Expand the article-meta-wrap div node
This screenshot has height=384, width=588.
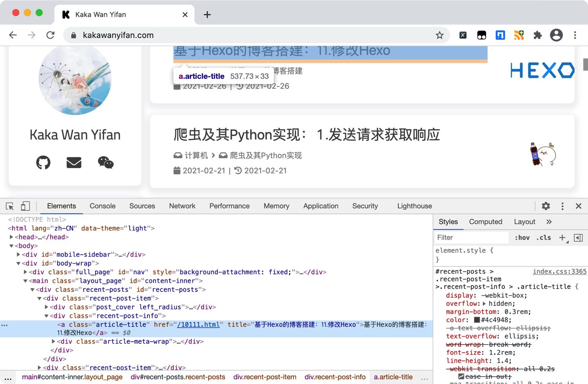coord(54,342)
